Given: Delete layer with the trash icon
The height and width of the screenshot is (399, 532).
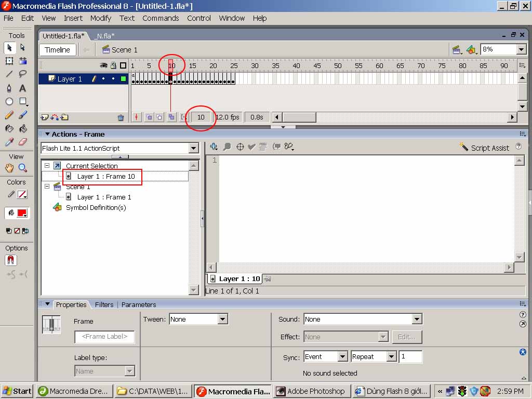Looking at the screenshot, I should (x=121, y=118).
